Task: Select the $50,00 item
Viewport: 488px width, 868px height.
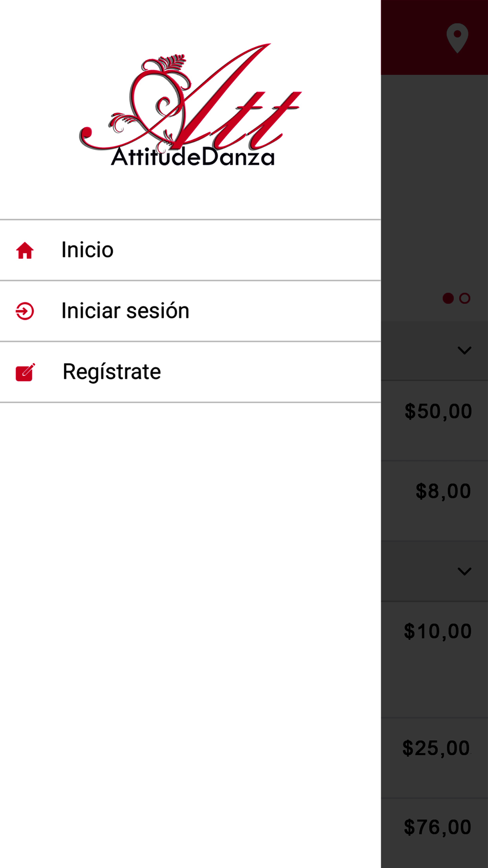Action: pyautogui.click(x=434, y=421)
